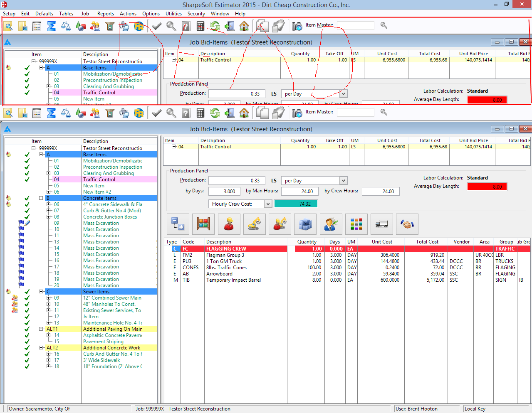Click the note icon beside Concrete Items

click(x=9, y=198)
